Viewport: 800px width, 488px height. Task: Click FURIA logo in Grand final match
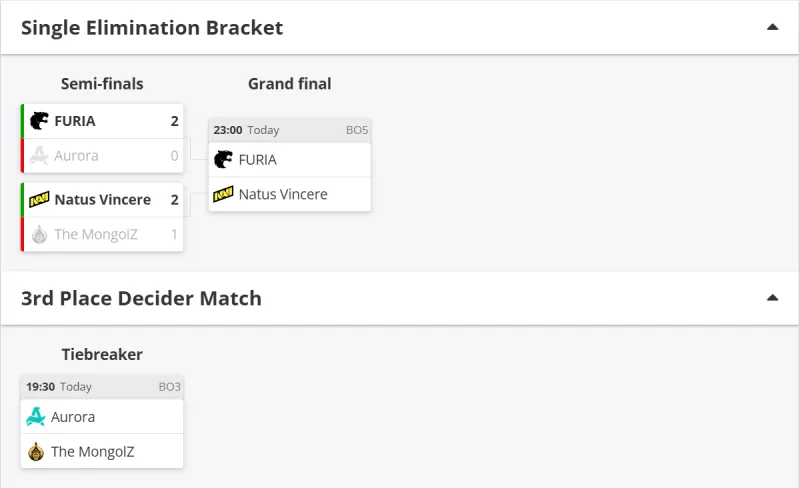click(223, 160)
